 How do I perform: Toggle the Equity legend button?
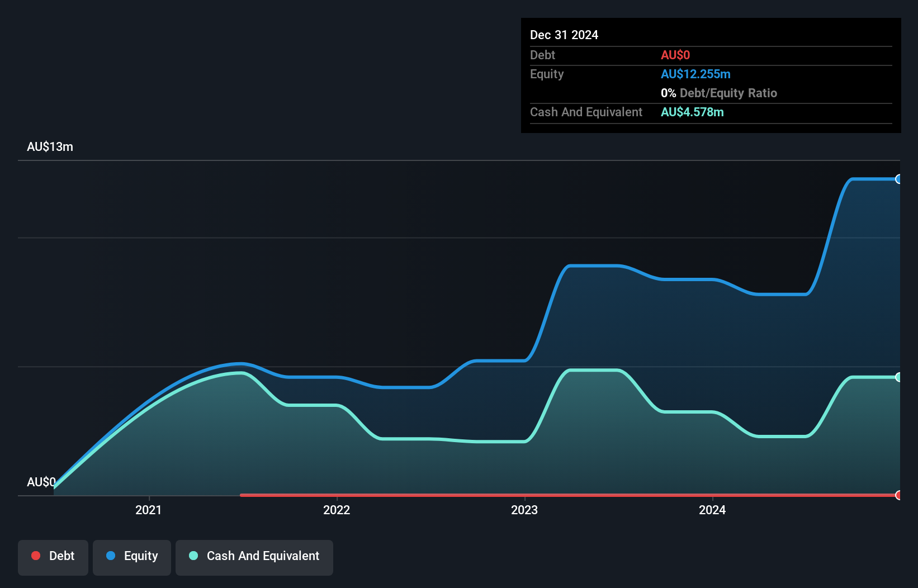point(132,557)
